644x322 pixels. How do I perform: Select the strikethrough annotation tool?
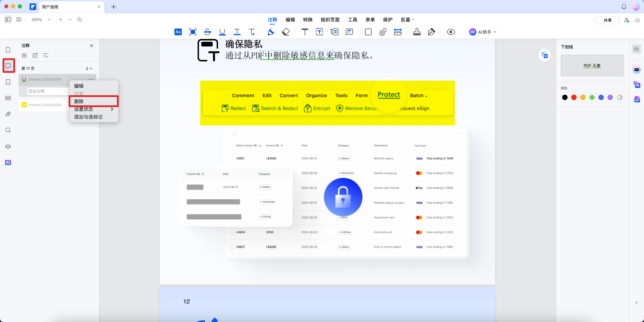coord(208,32)
